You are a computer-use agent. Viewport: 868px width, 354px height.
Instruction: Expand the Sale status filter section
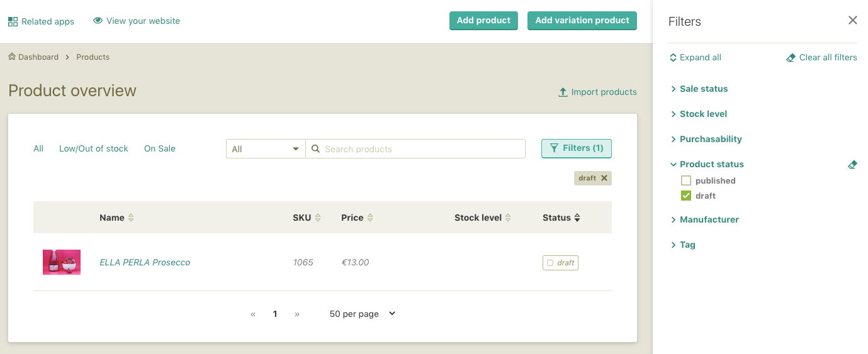point(699,89)
